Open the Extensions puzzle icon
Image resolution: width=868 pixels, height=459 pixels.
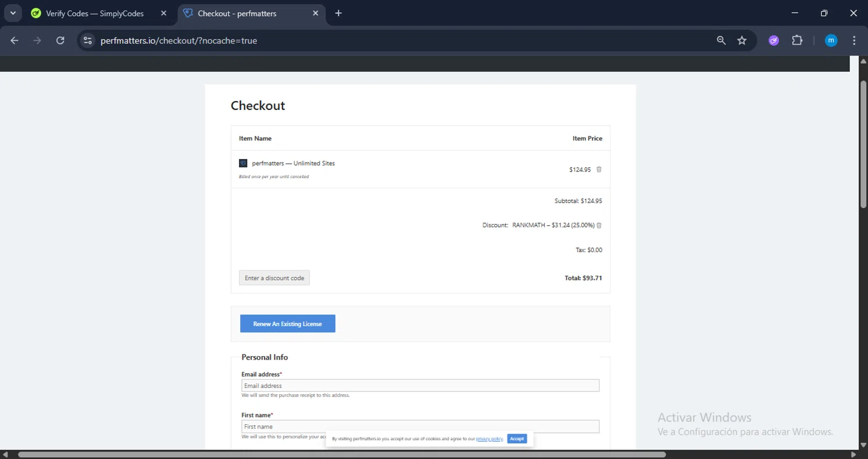[797, 40]
